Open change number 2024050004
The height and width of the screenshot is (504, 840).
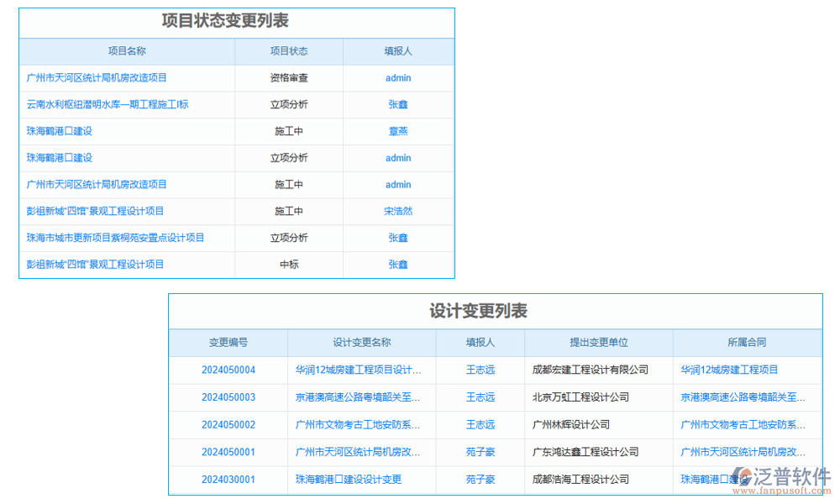pos(227,370)
